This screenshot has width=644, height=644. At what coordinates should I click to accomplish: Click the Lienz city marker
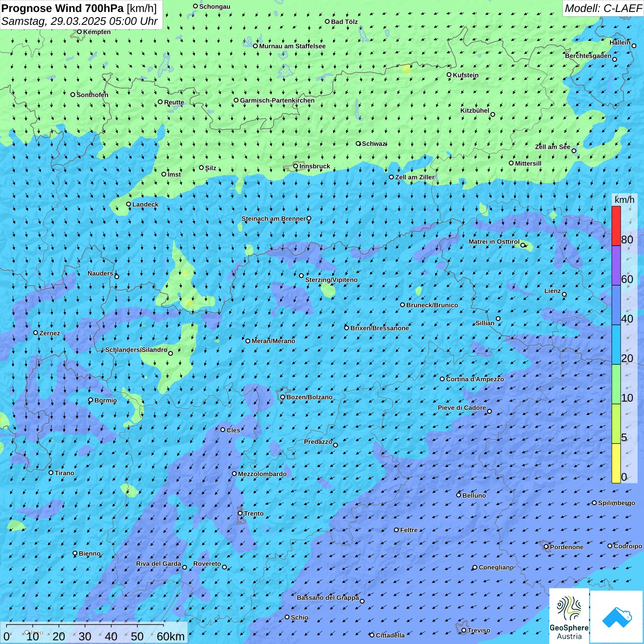click(x=564, y=294)
